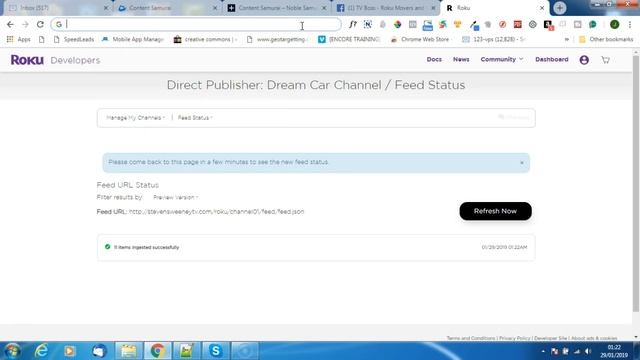Open the SpeedLeads bookmark

[x=73, y=39]
